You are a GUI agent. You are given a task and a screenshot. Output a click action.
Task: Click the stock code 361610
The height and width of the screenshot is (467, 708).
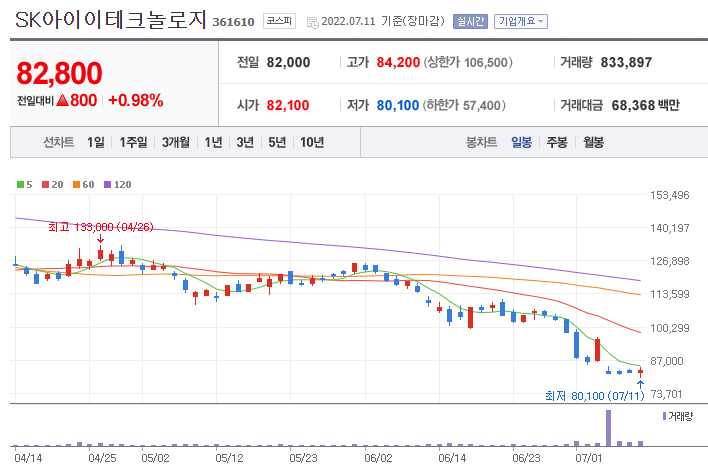(x=233, y=22)
